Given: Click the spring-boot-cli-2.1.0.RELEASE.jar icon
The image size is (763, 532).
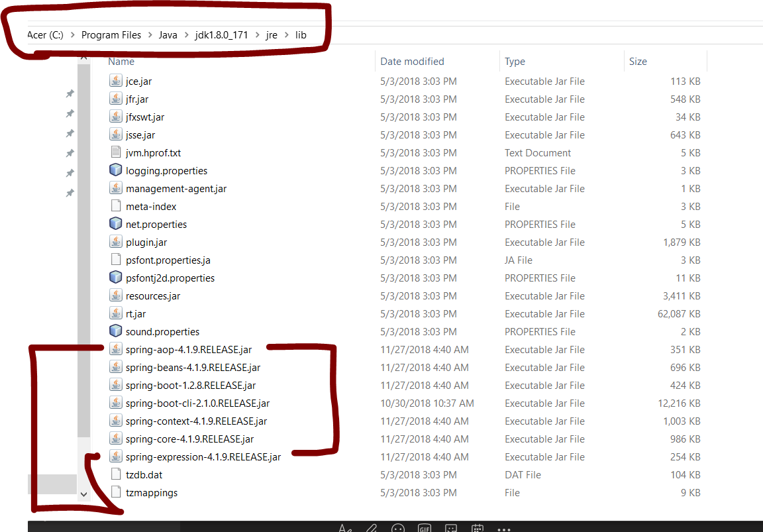Looking at the screenshot, I should 115,403.
